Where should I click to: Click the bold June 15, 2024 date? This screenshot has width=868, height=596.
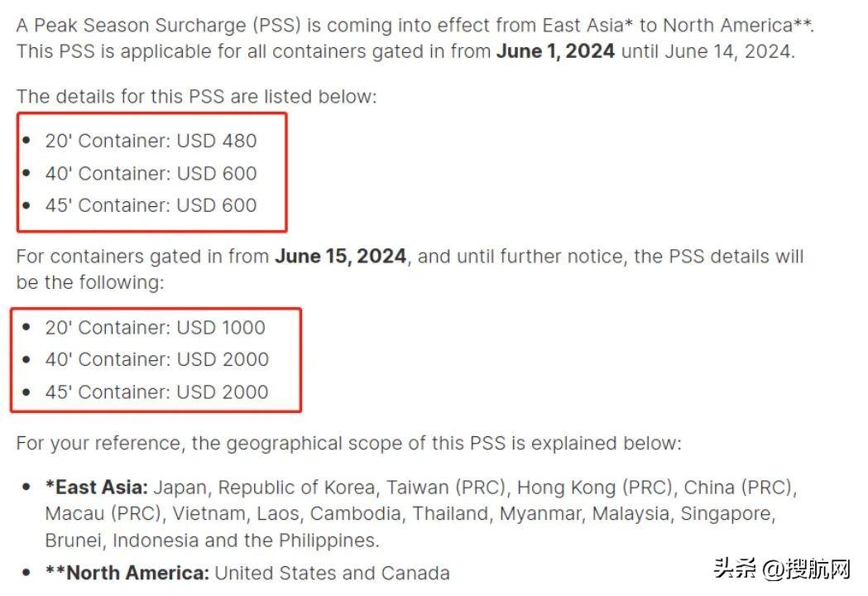coord(340,257)
